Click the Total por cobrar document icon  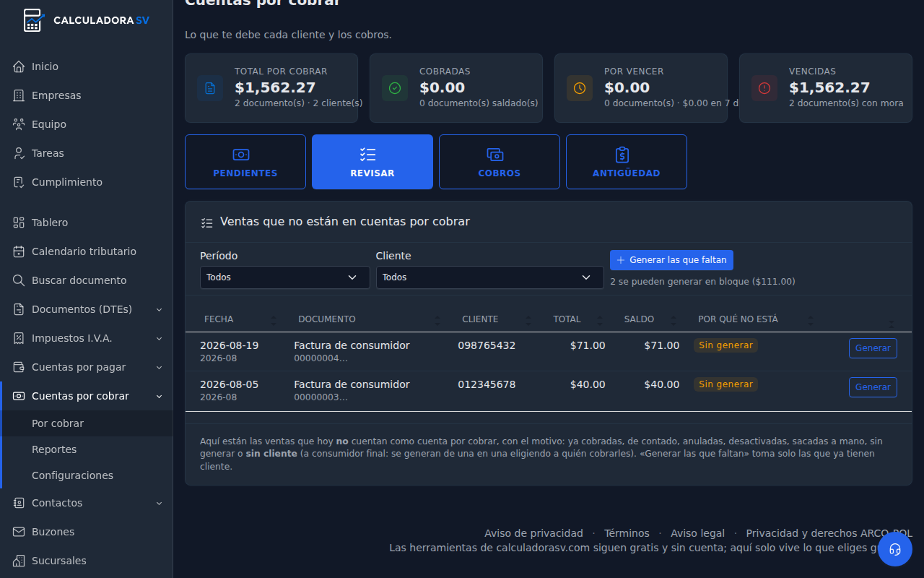[210, 88]
